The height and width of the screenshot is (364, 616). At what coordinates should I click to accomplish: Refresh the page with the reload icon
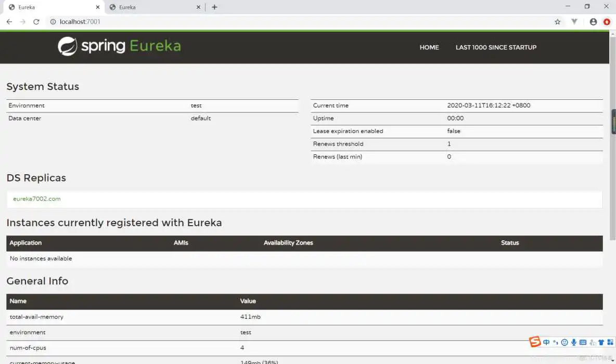(x=36, y=22)
